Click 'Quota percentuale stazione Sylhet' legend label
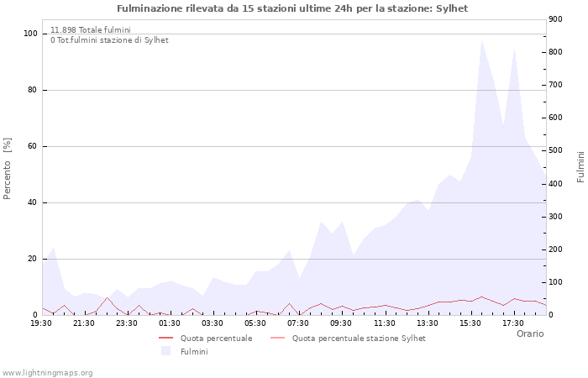Image resolution: width=588 pixels, height=378 pixels. [359, 338]
